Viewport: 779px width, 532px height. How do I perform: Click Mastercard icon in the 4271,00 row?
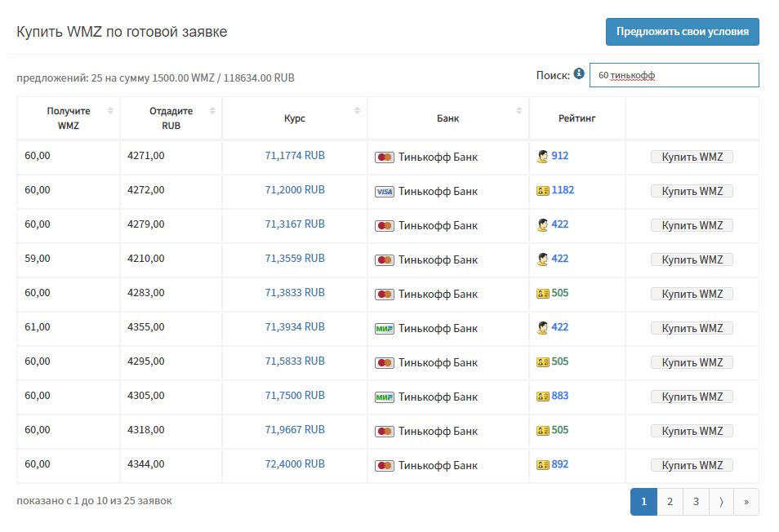coord(385,157)
